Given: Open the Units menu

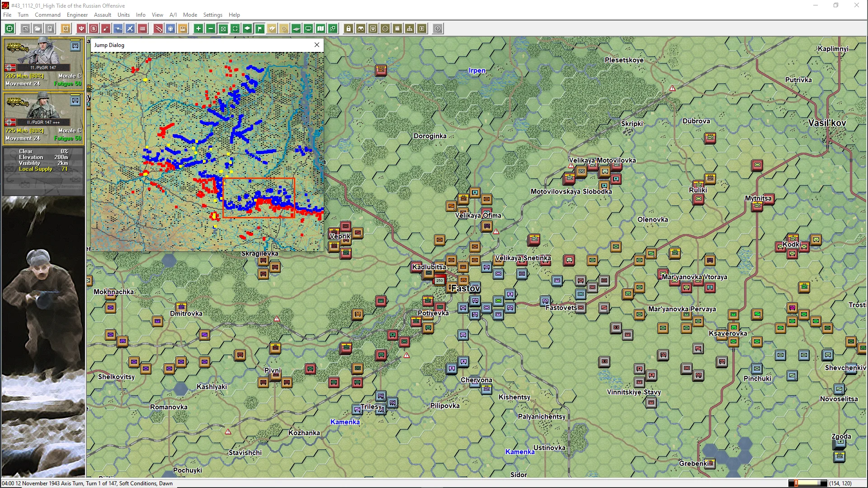Looking at the screenshot, I should click(x=123, y=15).
